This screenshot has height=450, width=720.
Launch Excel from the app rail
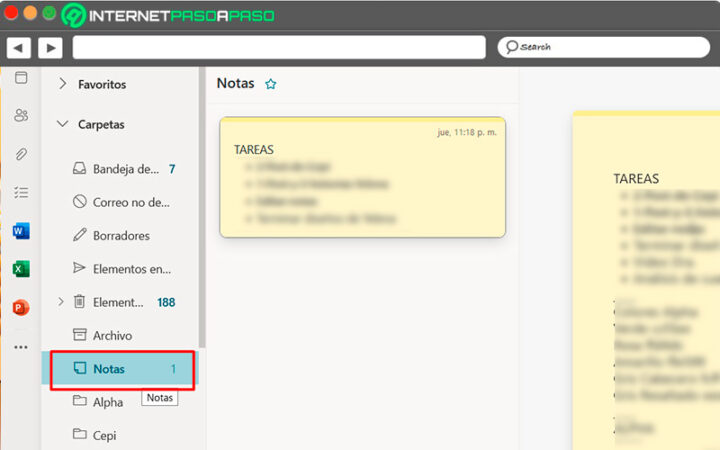tap(21, 269)
